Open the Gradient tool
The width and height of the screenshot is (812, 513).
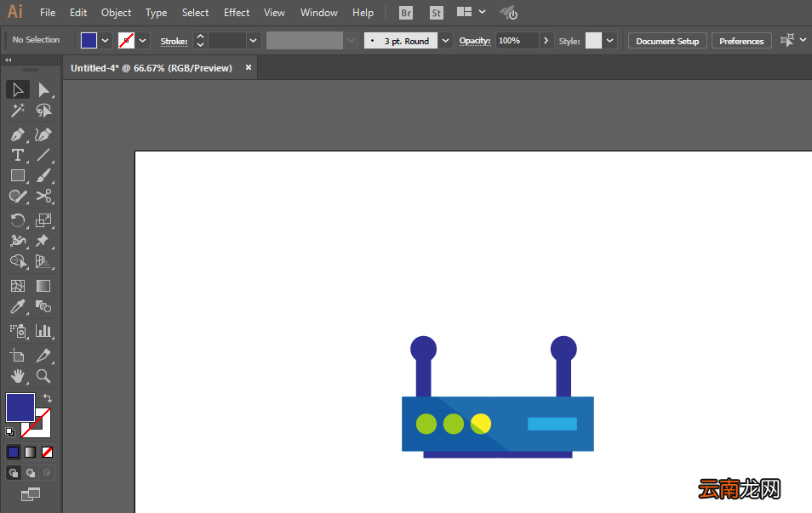[x=43, y=286]
